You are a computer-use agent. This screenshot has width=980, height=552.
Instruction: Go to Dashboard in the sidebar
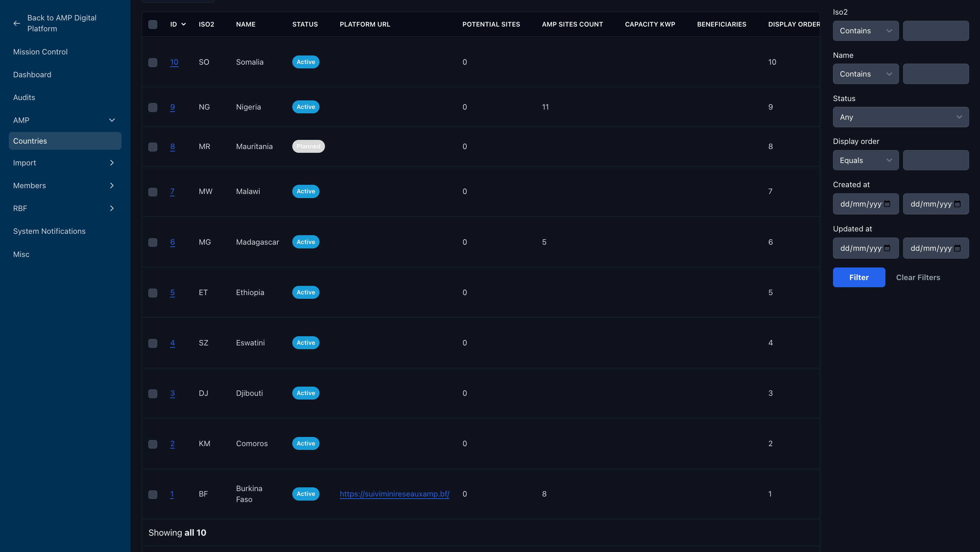[x=32, y=75]
